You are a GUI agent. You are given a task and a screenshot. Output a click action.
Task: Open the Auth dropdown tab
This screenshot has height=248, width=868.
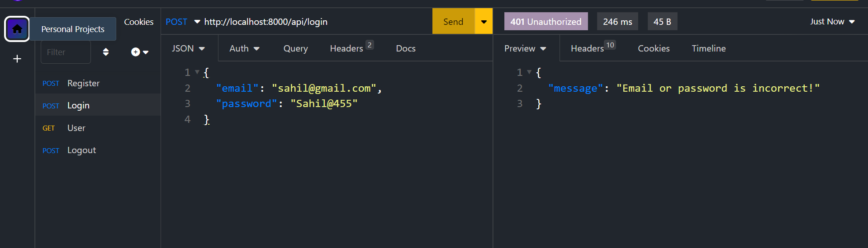click(x=244, y=48)
